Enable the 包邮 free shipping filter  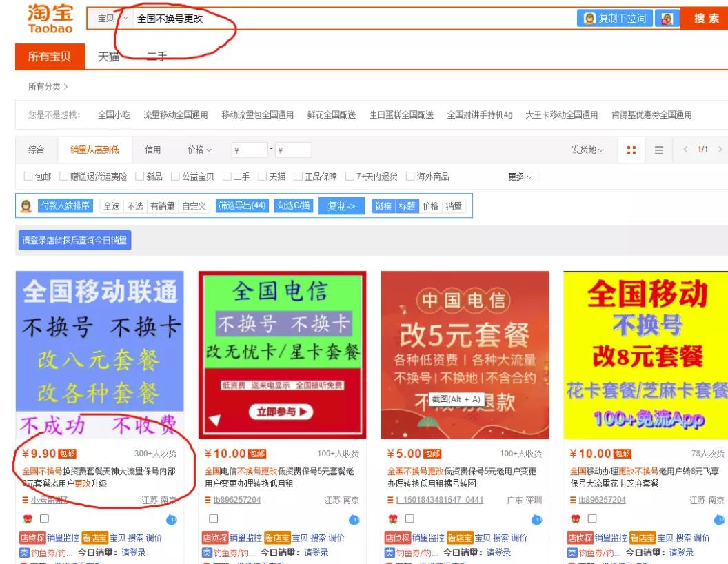pos(28,177)
